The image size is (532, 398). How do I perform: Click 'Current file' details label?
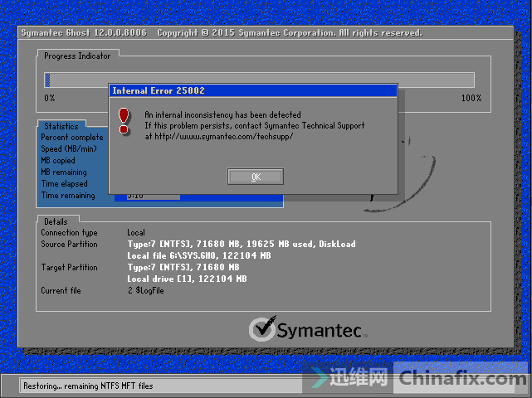point(61,290)
